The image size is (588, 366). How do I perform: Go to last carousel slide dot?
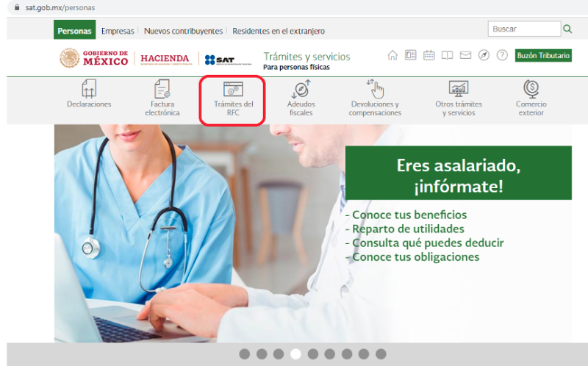click(381, 354)
